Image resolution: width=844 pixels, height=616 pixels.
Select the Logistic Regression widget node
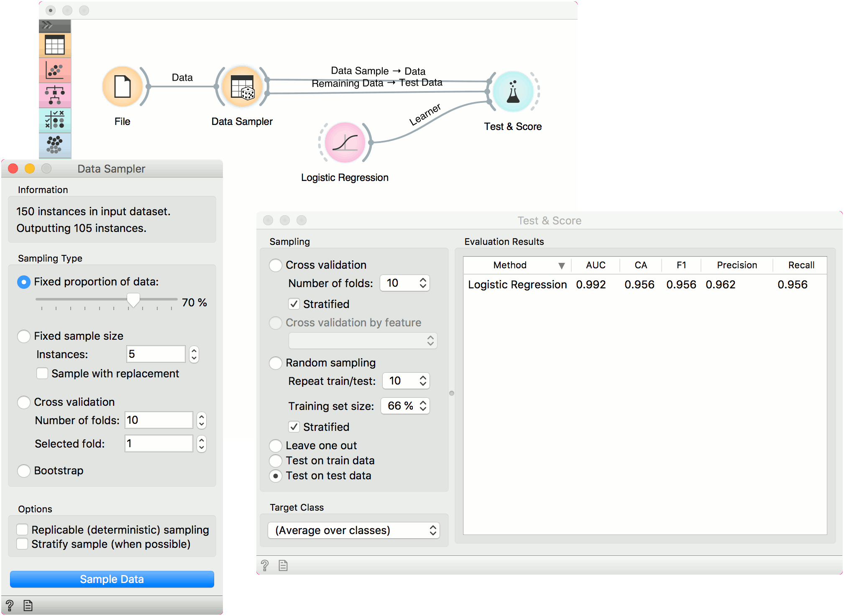pyautogui.click(x=345, y=143)
